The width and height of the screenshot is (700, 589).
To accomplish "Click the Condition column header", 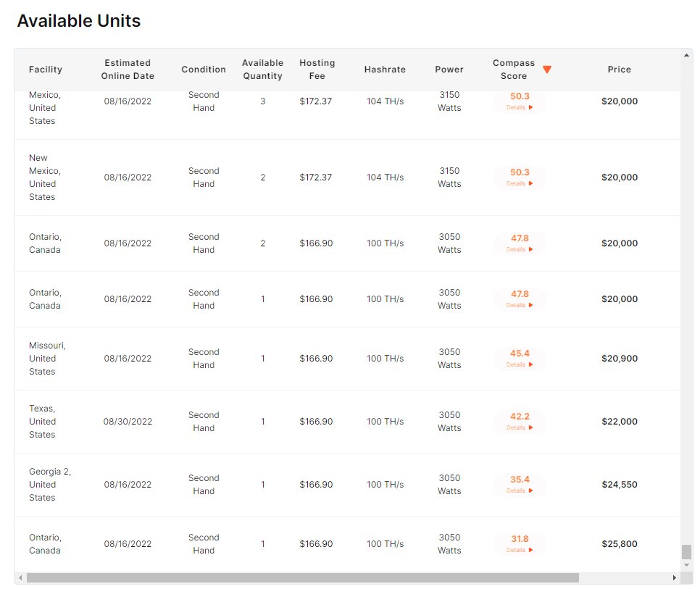I will click(x=204, y=69).
